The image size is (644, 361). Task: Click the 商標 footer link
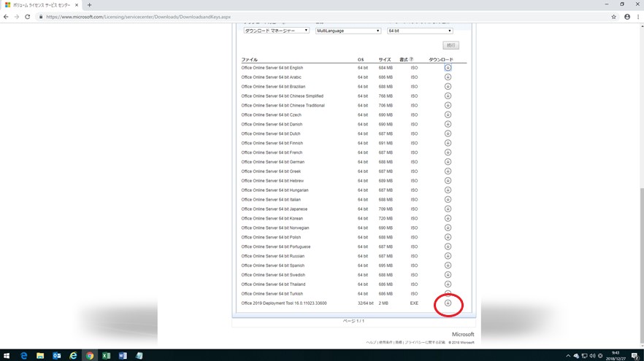coord(399,343)
